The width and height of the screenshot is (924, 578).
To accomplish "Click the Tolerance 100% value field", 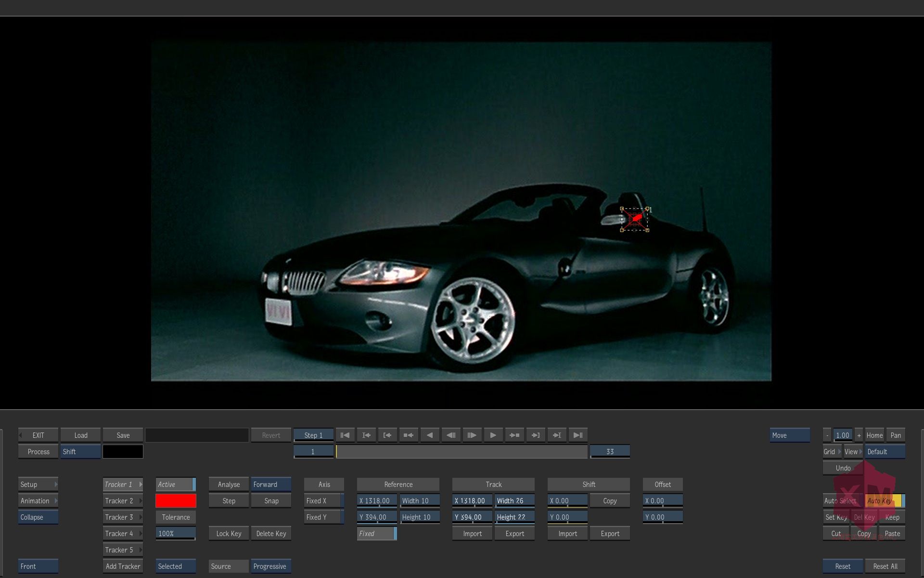I will click(176, 533).
